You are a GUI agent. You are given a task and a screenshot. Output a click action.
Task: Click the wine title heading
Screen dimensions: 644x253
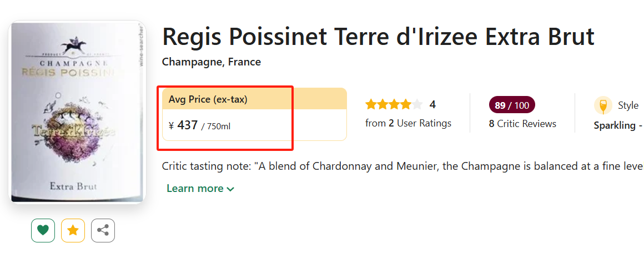pyautogui.click(x=378, y=37)
